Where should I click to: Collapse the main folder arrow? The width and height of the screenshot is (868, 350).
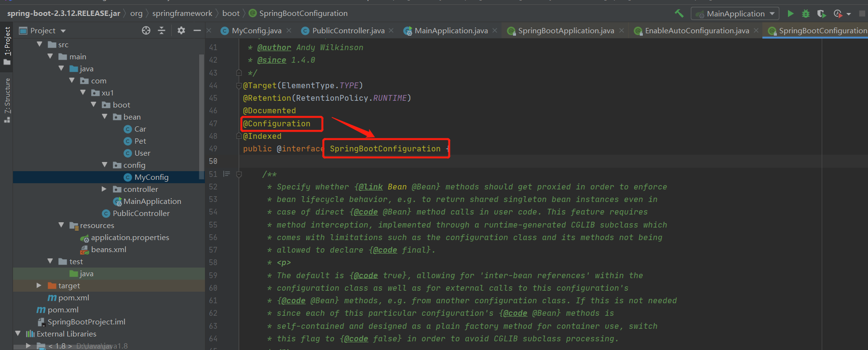(50, 56)
